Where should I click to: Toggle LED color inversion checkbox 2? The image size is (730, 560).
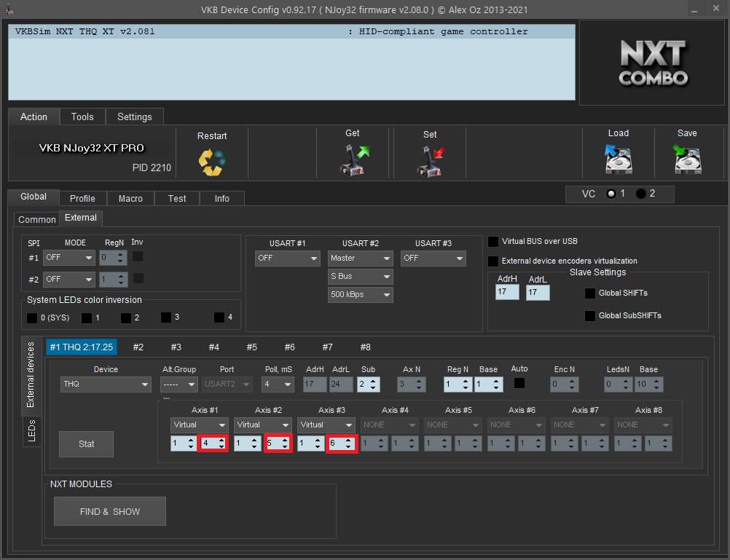[x=126, y=318]
